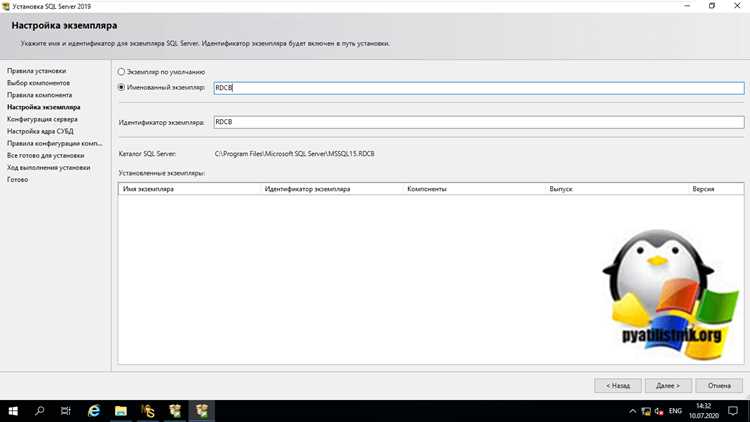Cancel setup with the Отмена button
750x422 pixels.
click(719, 386)
